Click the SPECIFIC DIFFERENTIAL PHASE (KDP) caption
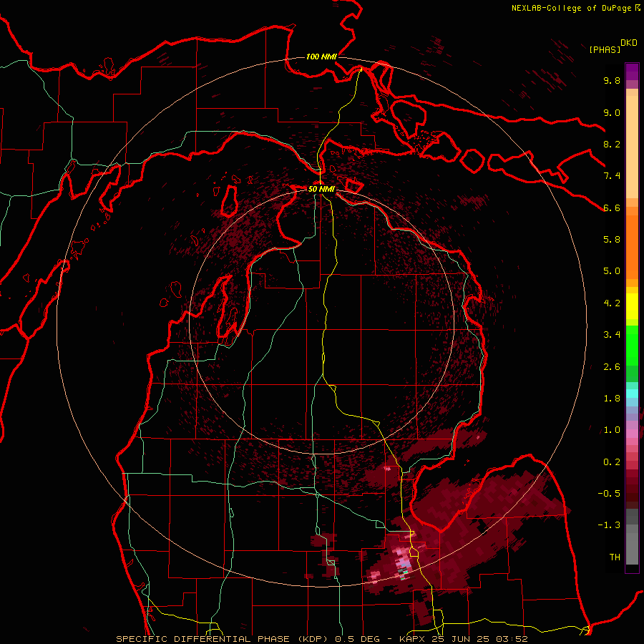Viewport: 644px width, 644px height. [x=223, y=639]
